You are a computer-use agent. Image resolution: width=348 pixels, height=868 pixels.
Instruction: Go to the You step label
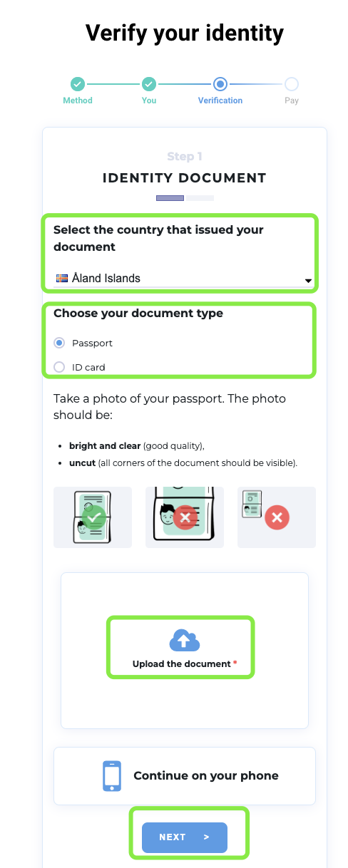point(149,100)
